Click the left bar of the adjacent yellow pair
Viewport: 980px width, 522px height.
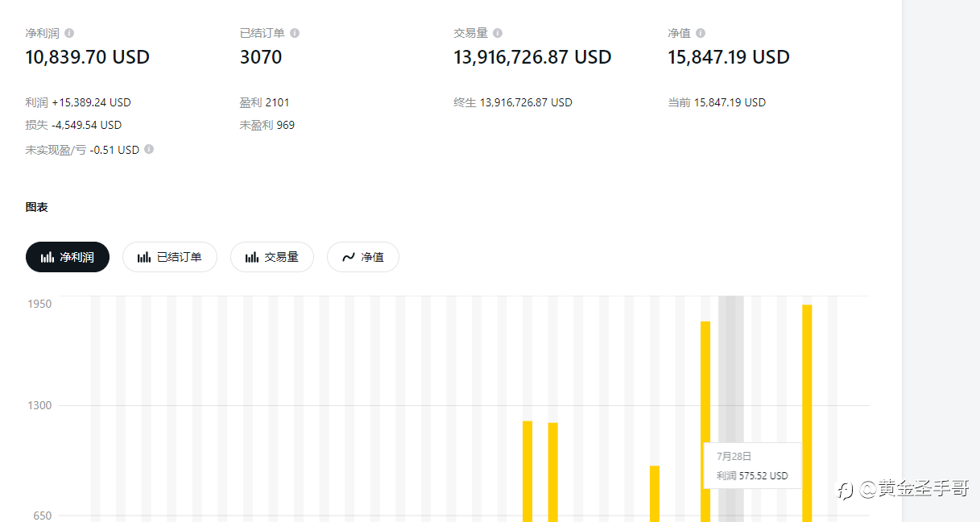tap(527, 470)
